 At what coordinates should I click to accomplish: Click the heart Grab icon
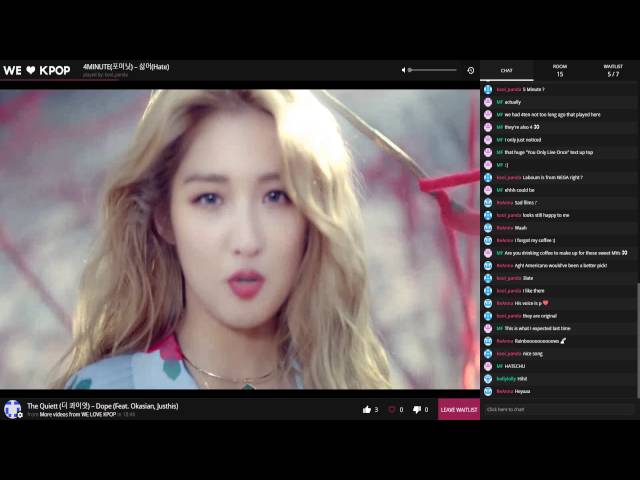(x=392, y=409)
